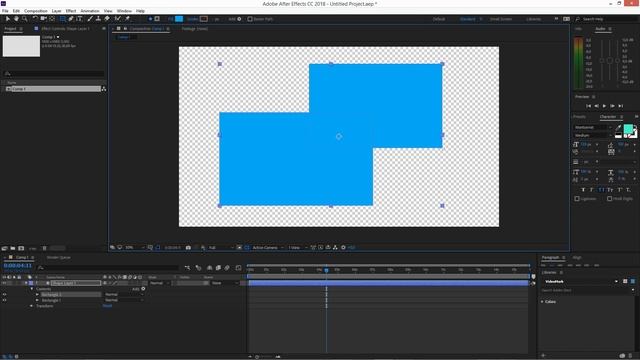Select the Eraser tool
Viewport: 640px width, 360px height.
107,19
